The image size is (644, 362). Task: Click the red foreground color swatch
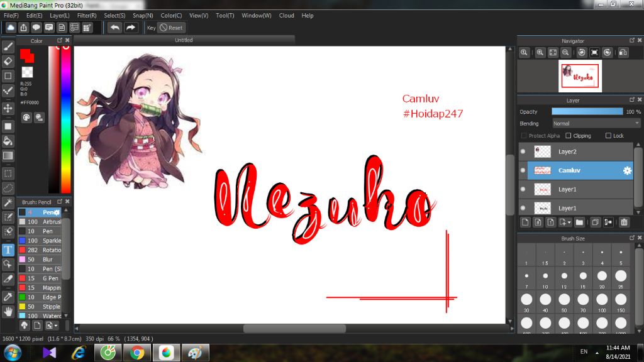click(x=26, y=55)
